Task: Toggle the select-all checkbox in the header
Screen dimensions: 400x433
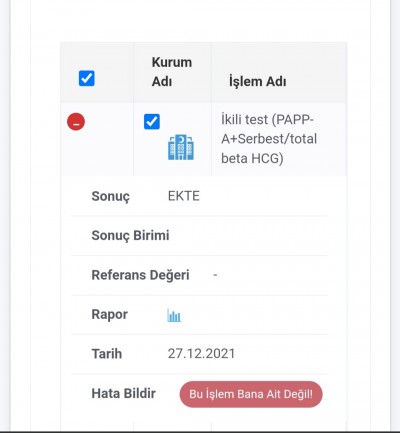Action: click(x=87, y=79)
